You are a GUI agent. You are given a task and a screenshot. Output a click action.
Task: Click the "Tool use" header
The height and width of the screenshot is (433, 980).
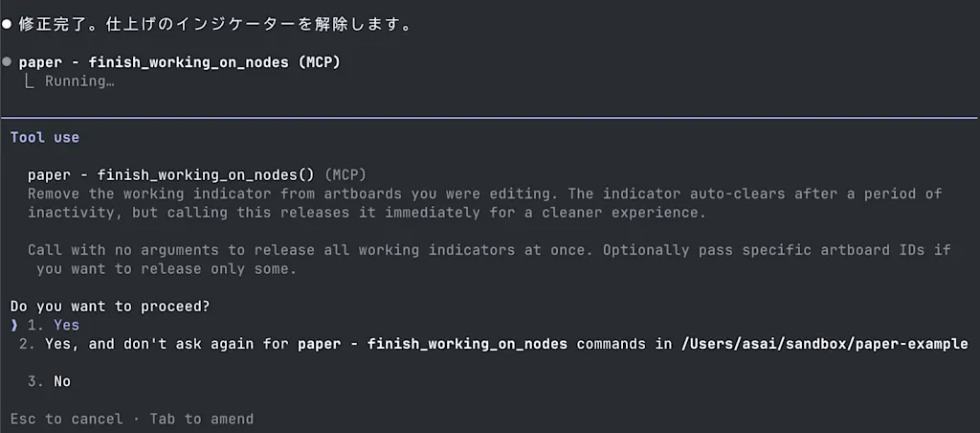click(44, 137)
